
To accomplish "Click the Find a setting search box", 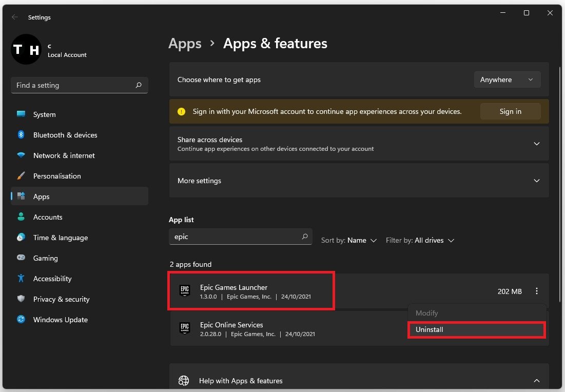I will tap(74, 85).
